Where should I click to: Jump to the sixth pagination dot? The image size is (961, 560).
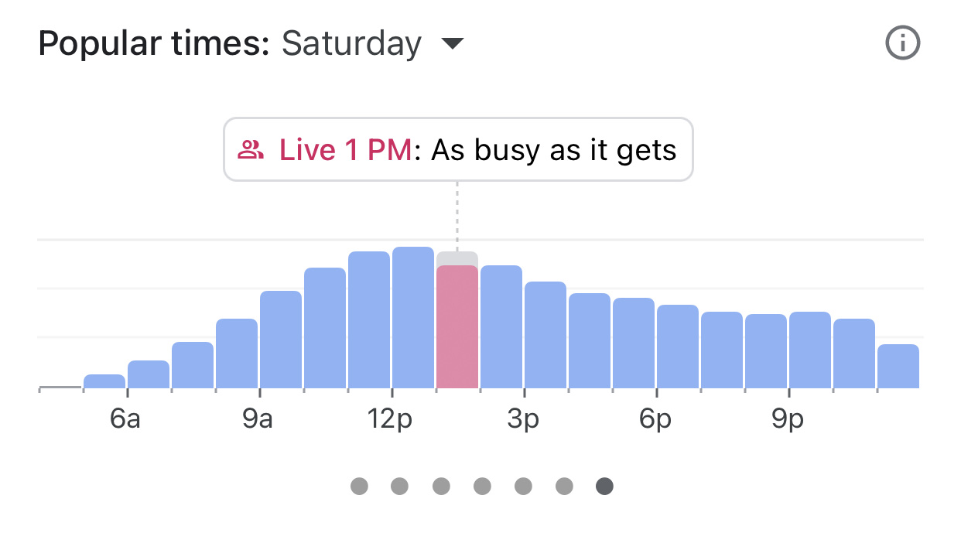564,486
